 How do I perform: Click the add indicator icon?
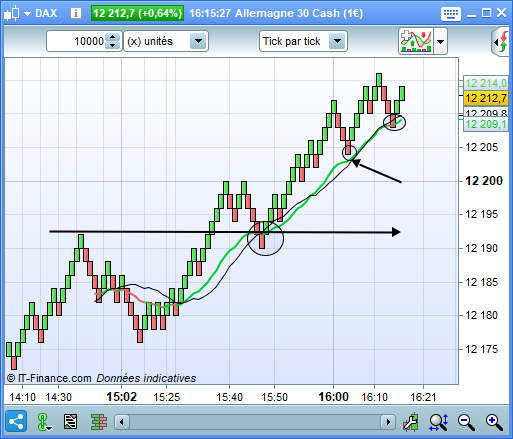(416, 41)
